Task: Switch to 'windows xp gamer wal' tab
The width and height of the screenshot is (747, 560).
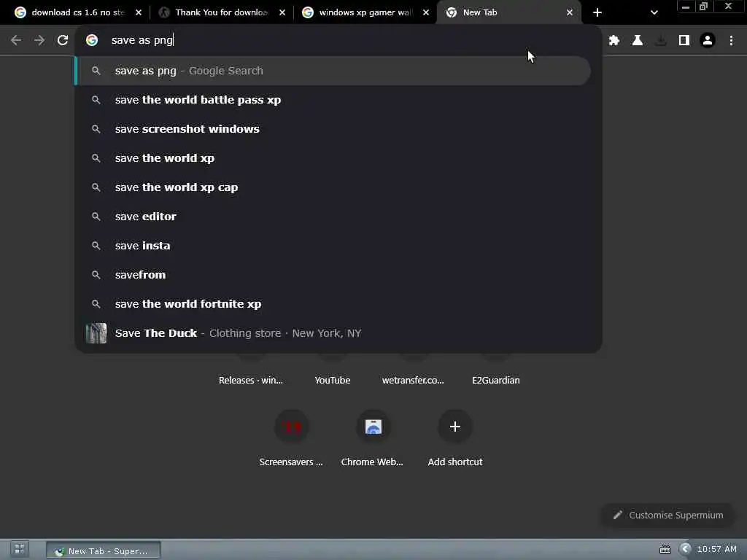Action: coord(365,12)
